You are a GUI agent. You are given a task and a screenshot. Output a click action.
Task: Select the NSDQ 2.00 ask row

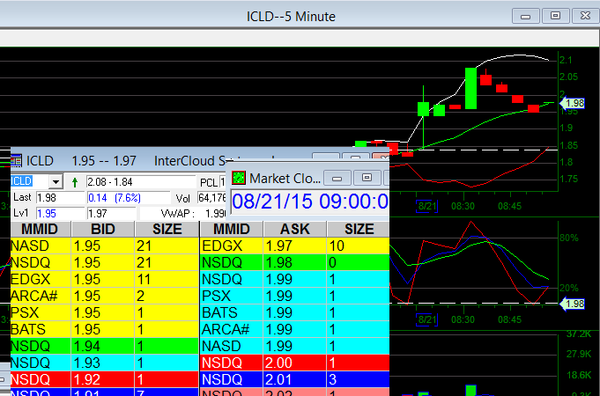tap(295, 363)
